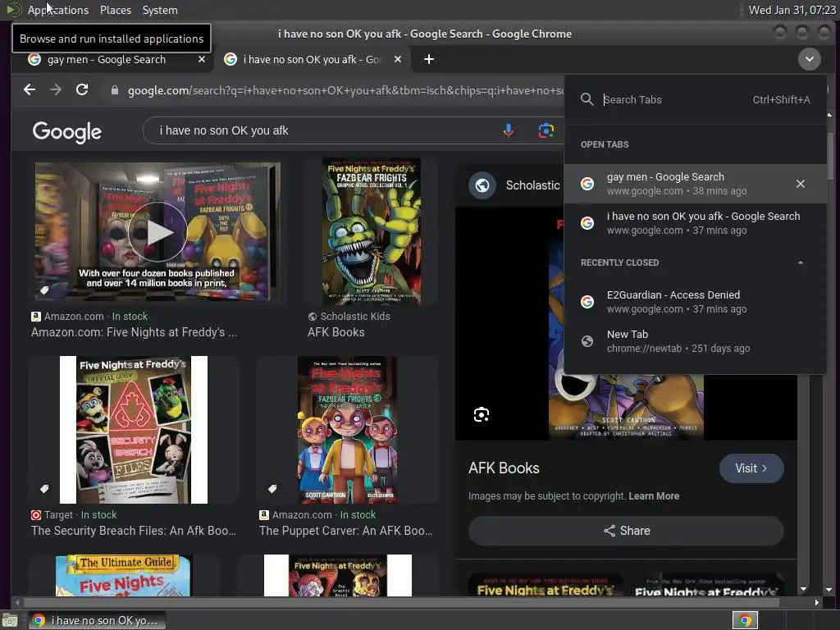Play the Amazon Five Nights at Freddy's video
This screenshot has height=630, width=840.
click(157, 232)
